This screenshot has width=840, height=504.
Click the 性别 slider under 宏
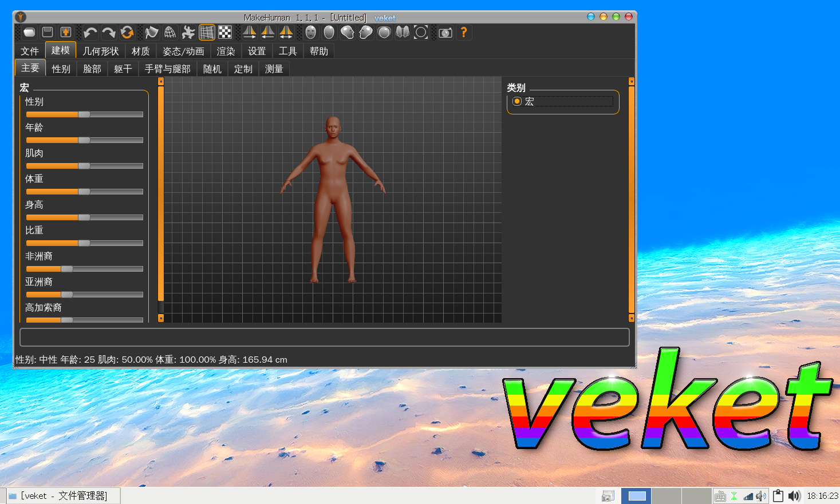(85, 114)
